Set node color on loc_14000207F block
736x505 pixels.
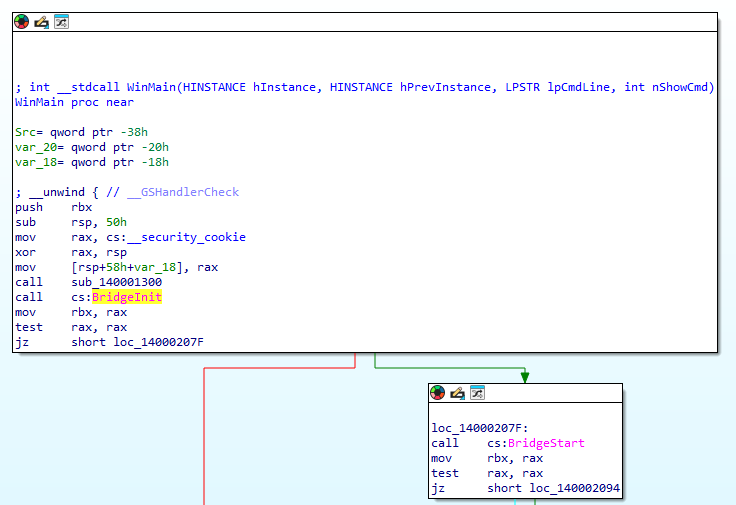[x=438, y=393]
